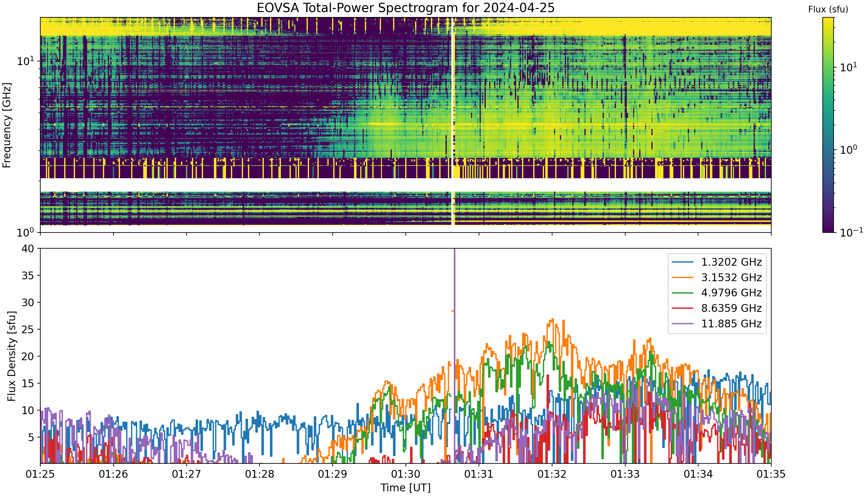The image size is (868, 496).
Task: Click the 01:25 tick label on time axis
Action: coord(40,474)
